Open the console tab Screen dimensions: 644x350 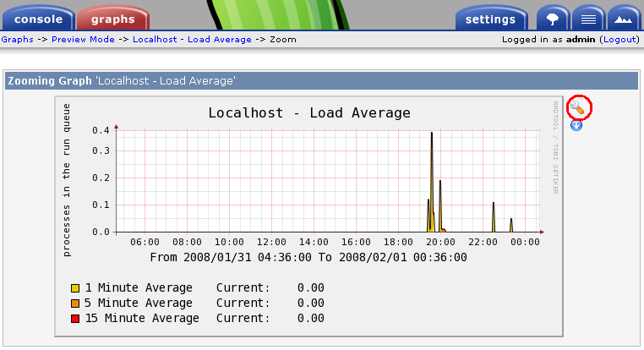coord(39,19)
